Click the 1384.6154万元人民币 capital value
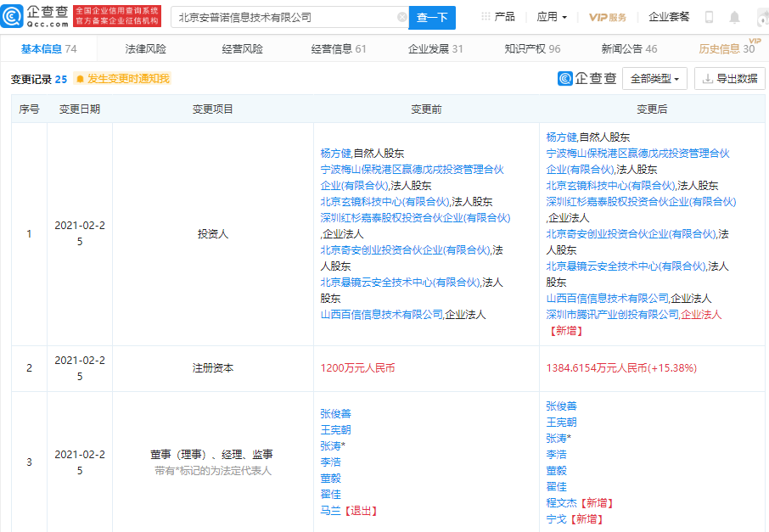Viewport: 769px width, 532px height. coord(621,368)
